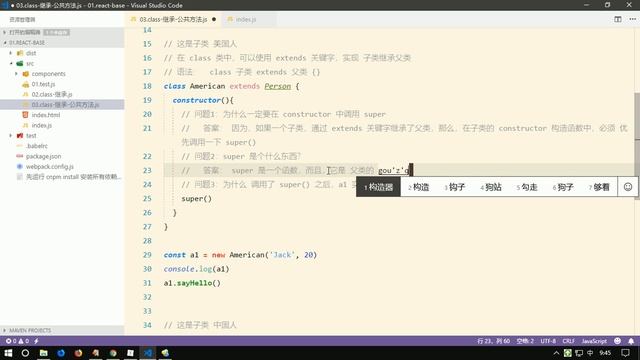
Task: Click the console.log(a1) code line
Action: coord(196,269)
